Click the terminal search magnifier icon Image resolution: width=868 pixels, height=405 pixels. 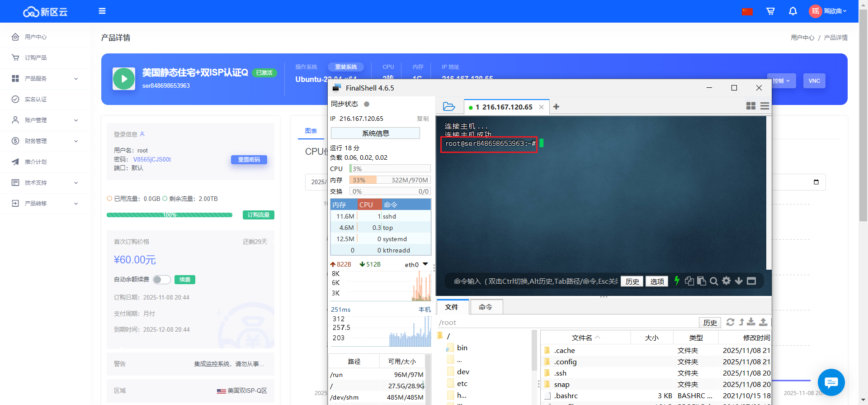click(714, 281)
